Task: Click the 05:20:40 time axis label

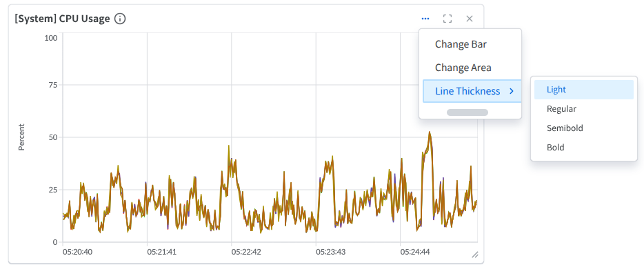Action: click(77, 252)
